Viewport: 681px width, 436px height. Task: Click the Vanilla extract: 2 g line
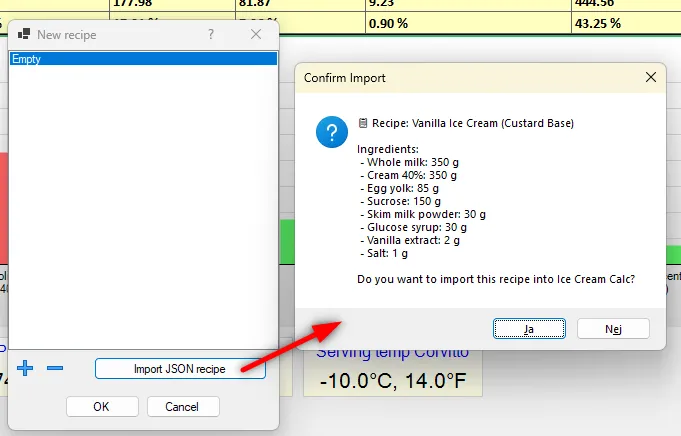(x=410, y=241)
